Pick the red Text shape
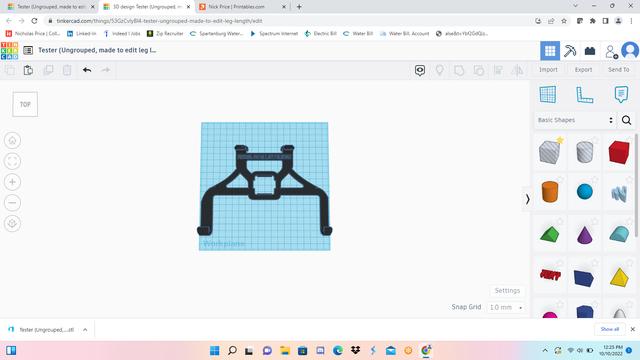The height and width of the screenshot is (360, 640). coord(550,275)
